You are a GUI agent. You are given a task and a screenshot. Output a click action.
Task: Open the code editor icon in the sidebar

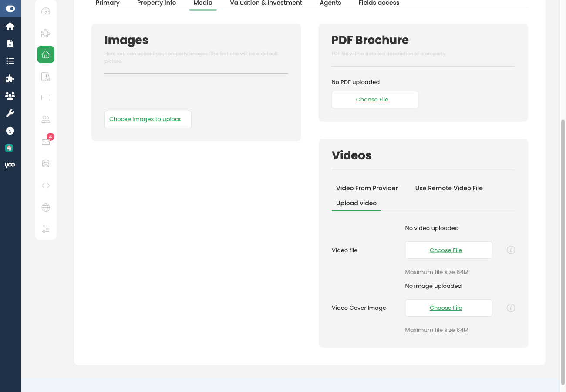pyautogui.click(x=45, y=185)
